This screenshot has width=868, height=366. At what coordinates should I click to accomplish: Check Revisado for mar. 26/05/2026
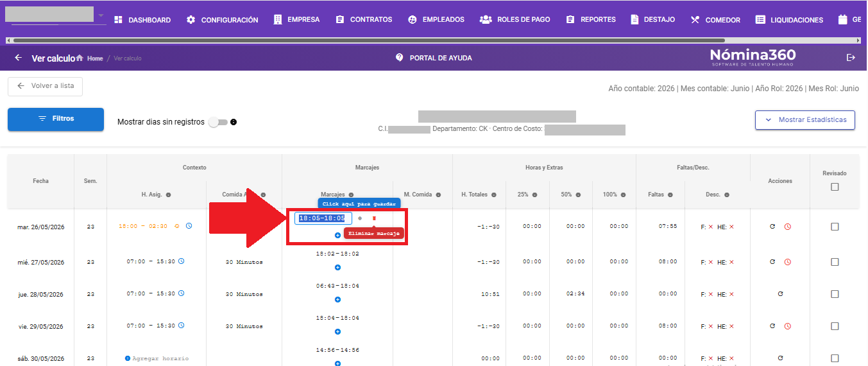(835, 227)
